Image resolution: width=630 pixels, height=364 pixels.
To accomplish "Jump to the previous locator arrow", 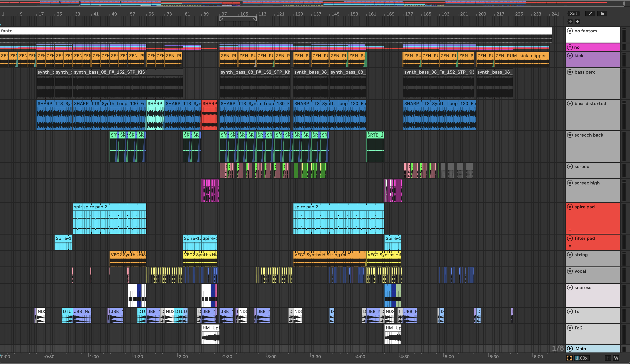I will click(x=570, y=22).
